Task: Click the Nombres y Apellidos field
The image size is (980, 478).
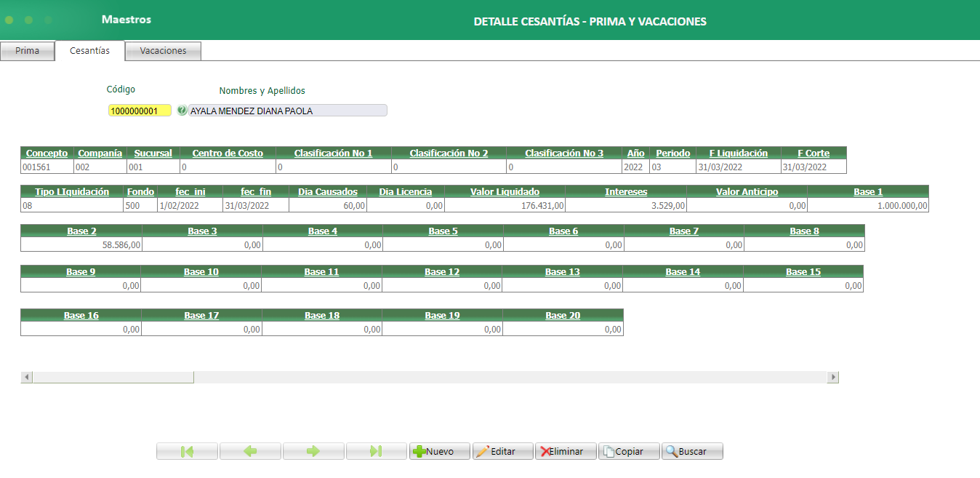Action: [288, 111]
